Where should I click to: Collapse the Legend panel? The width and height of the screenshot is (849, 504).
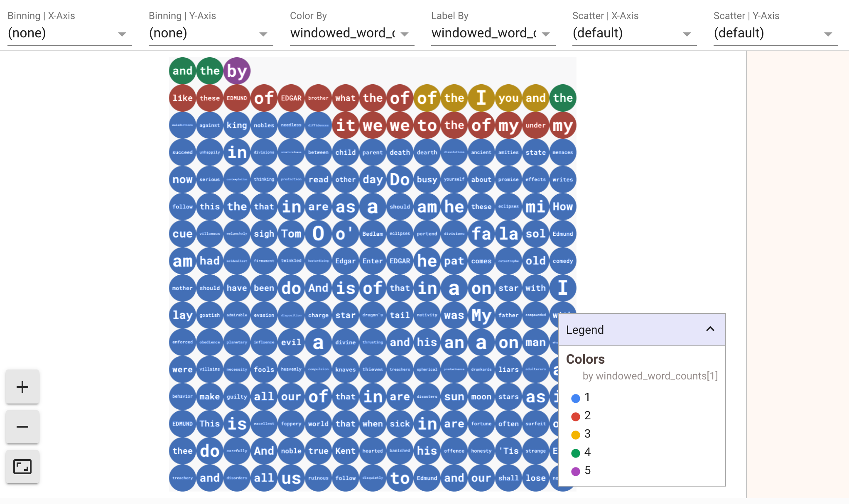[710, 329]
